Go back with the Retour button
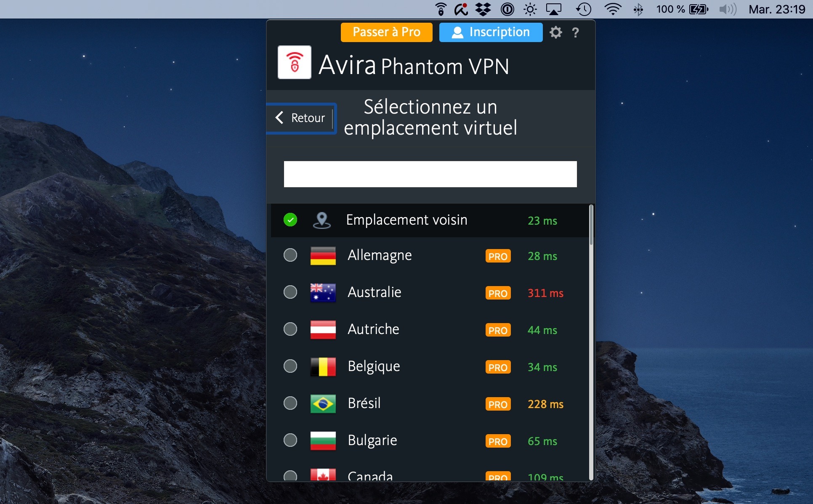Viewport: 813px width, 504px height. pyautogui.click(x=301, y=118)
